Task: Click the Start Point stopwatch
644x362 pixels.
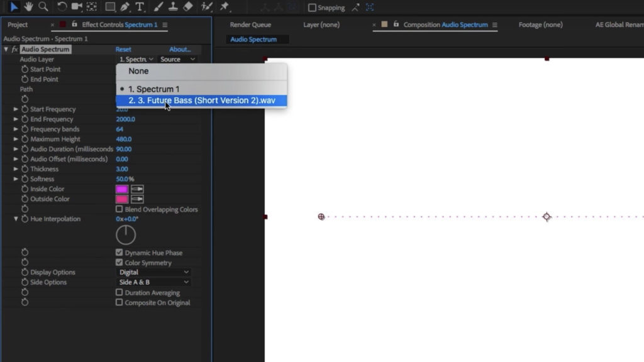Action: pyautogui.click(x=25, y=69)
